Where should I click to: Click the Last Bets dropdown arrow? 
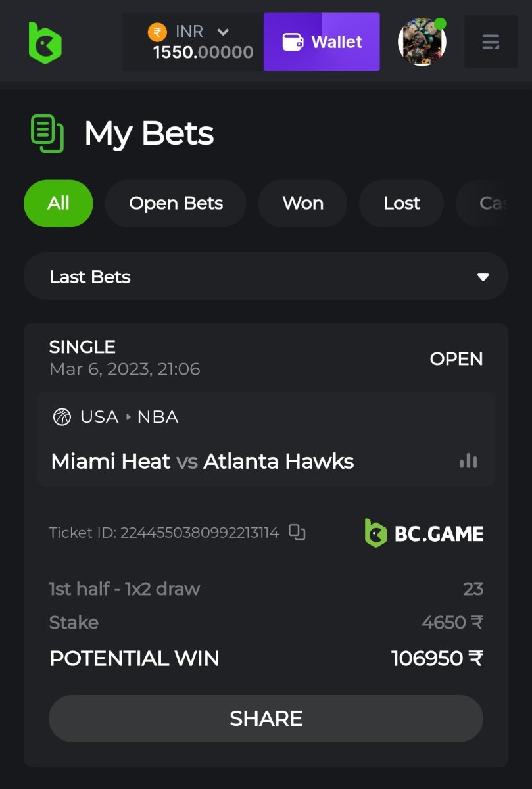point(483,277)
